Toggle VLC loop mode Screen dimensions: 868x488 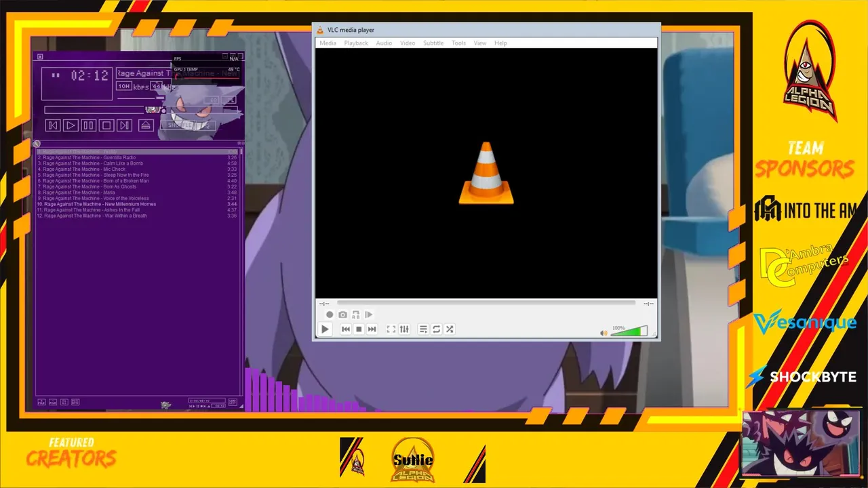pyautogui.click(x=437, y=329)
